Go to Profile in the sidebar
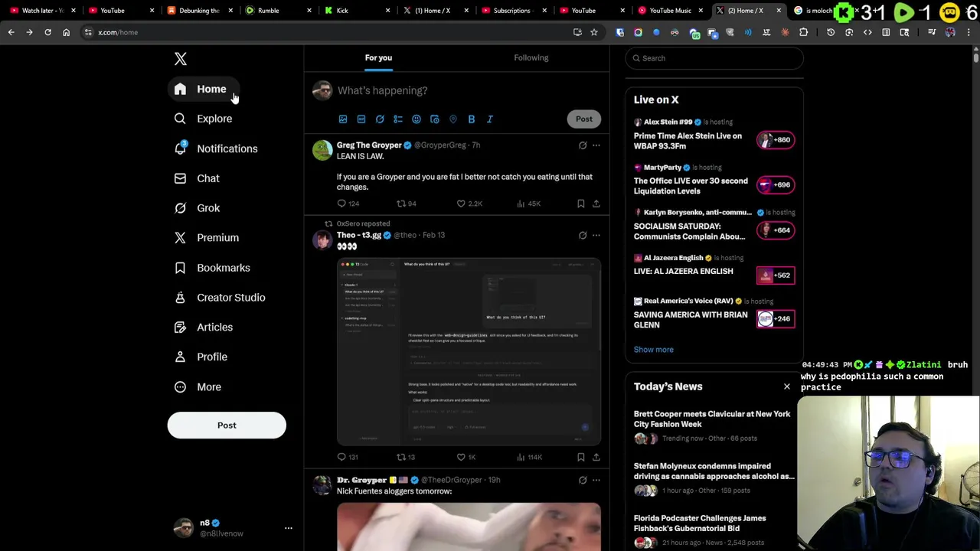Image resolution: width=980 pixels, height=551 pixels. tap(201, 357)
